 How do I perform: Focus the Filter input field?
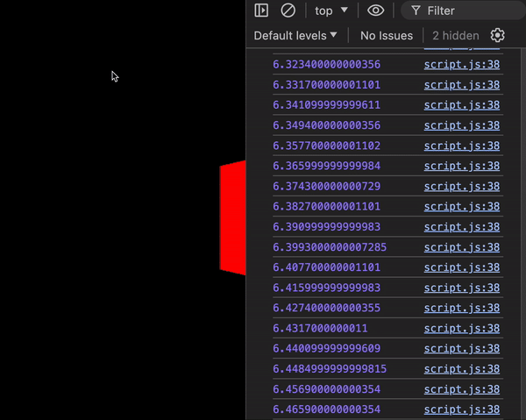[463, 11]
